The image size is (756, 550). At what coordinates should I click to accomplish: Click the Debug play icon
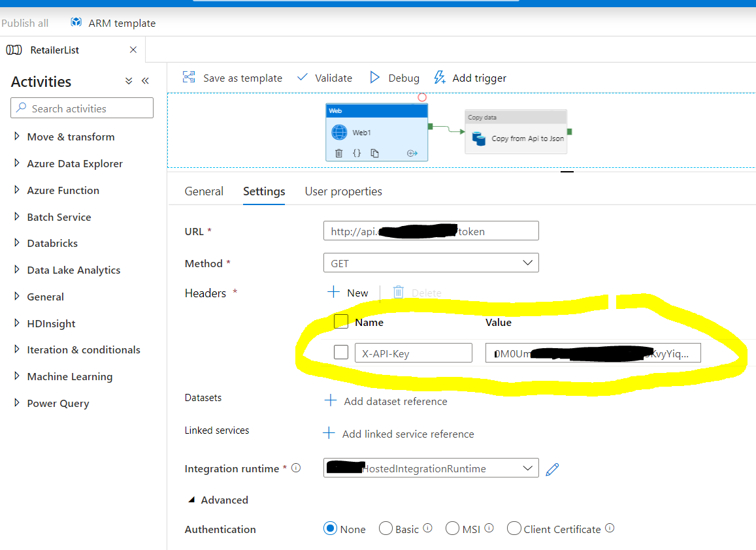[374, 77]
